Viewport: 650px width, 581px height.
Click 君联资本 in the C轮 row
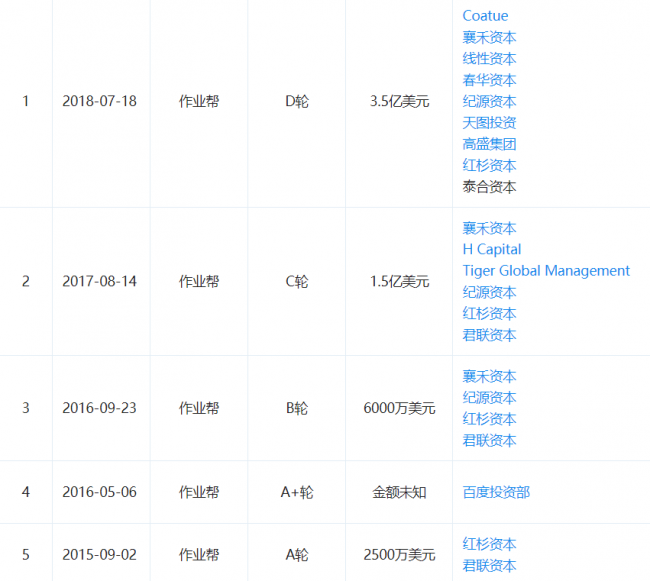pyautogui.click(x=489, y=335)
